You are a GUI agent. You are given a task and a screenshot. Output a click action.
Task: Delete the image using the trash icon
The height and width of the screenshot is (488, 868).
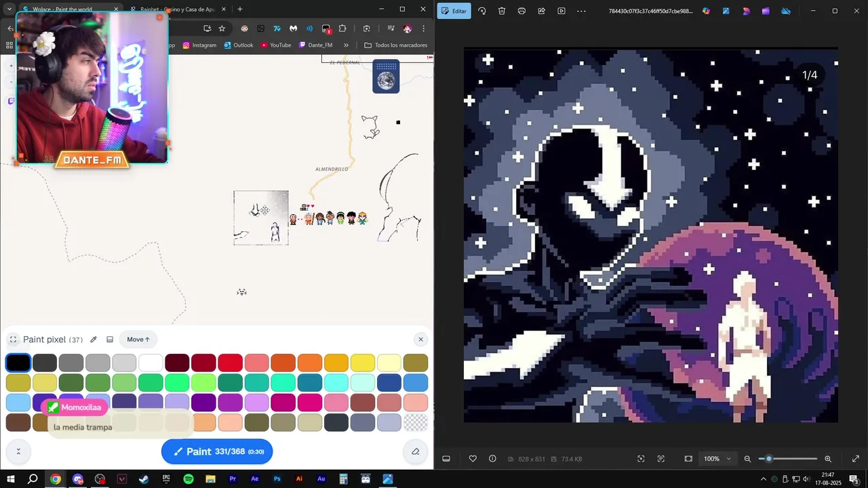pos(502,11)
